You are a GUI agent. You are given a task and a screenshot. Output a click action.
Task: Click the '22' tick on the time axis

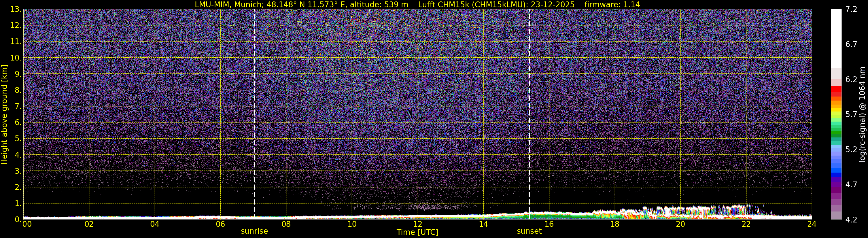point(746,224)
